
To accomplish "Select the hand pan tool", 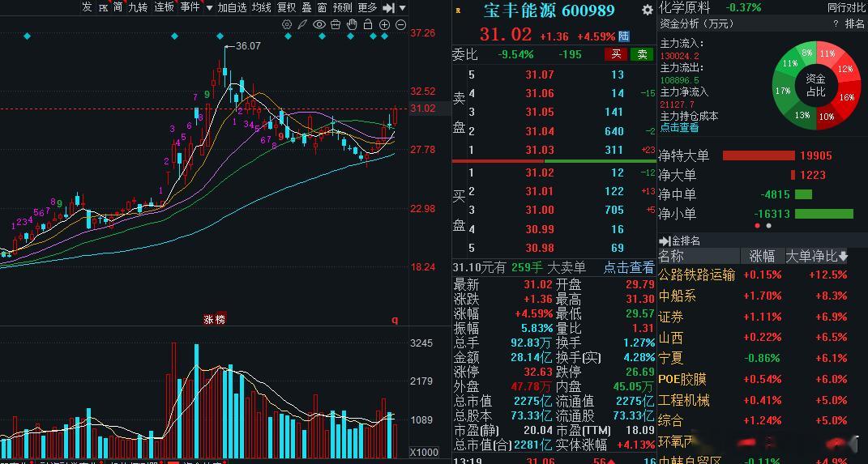I will [352, 24].
